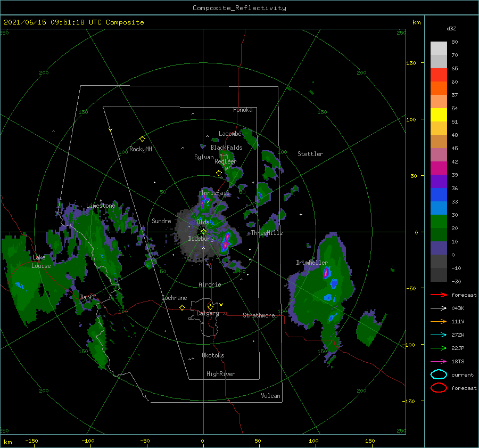Click the white plus marker east of ThreeHills
This screenshot has width=479, height=448.
pyautogui.click(x=301, y=214)
